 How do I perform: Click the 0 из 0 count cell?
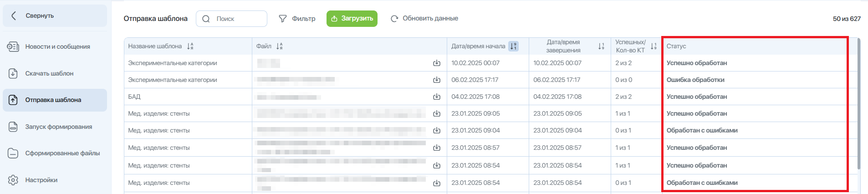click(x=623, y=80)
